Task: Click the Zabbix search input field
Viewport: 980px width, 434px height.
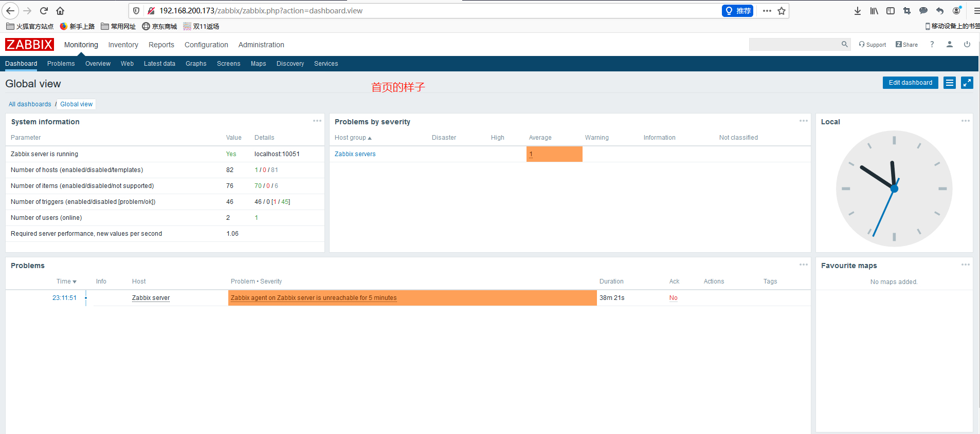Action: pos(794,45)
